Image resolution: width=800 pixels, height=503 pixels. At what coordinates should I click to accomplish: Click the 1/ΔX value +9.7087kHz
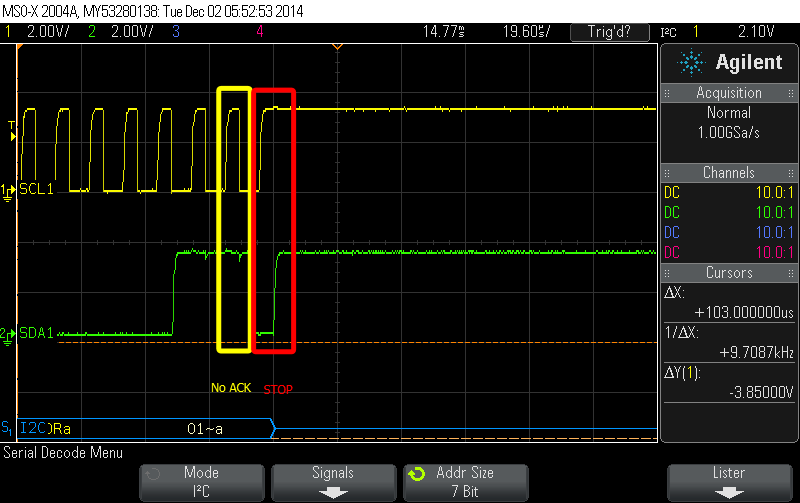757,353
